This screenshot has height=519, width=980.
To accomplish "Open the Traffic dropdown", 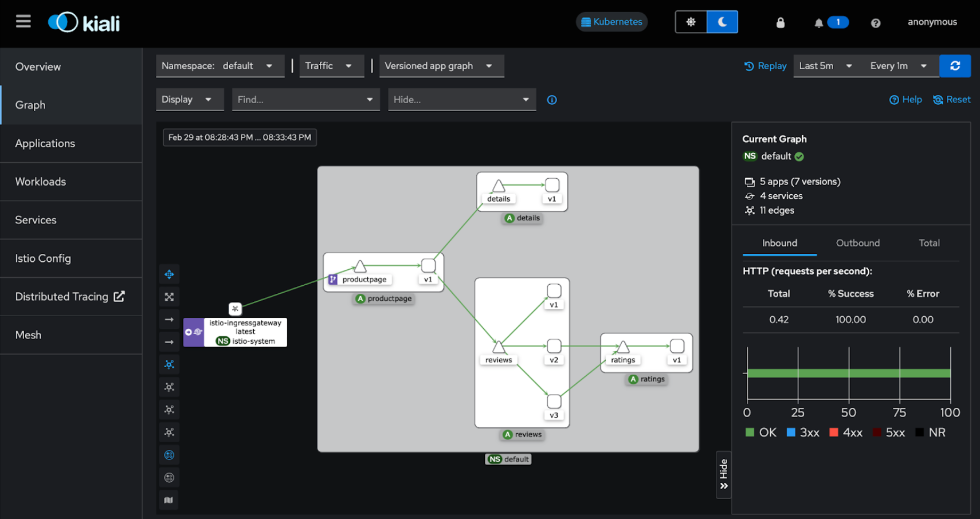I will (x=332, y=66).
